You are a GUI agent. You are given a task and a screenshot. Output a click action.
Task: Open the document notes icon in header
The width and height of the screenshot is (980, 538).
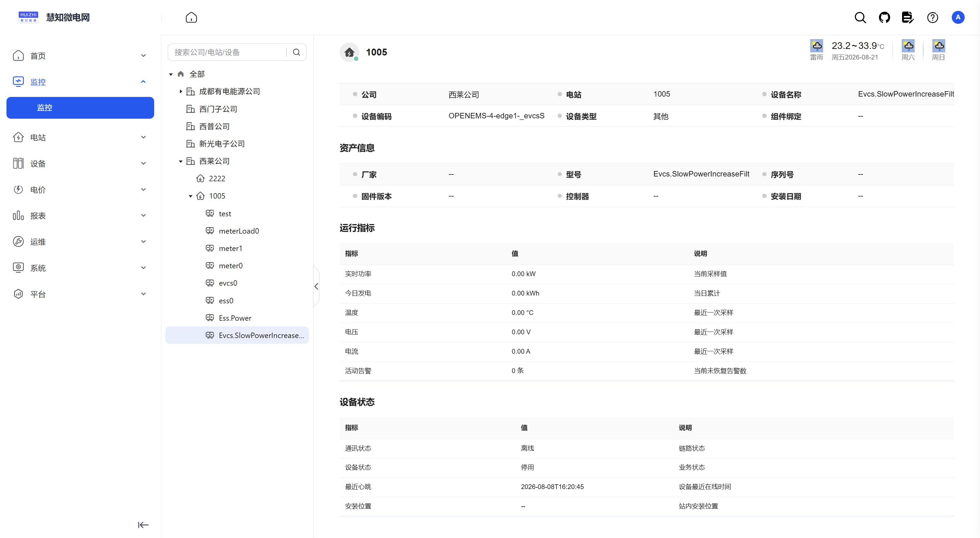pyautogui.click(x=908, y=17)
